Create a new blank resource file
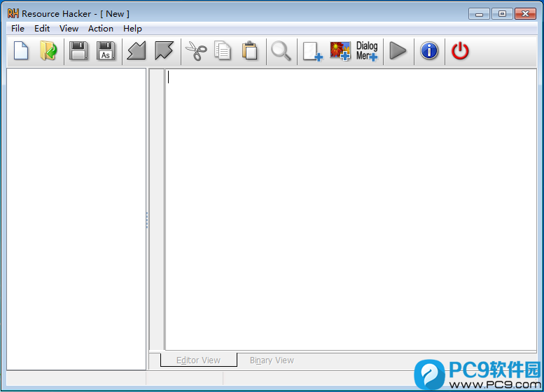Viewport: 544px width, 392px height. click(21, 51)
